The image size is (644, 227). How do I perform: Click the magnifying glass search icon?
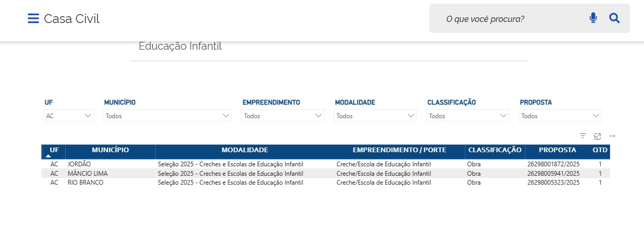[614, 18]
